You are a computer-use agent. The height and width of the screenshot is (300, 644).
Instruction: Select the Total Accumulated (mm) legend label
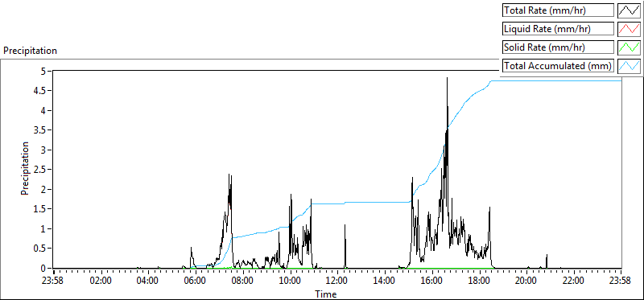[x=558, y=66]
